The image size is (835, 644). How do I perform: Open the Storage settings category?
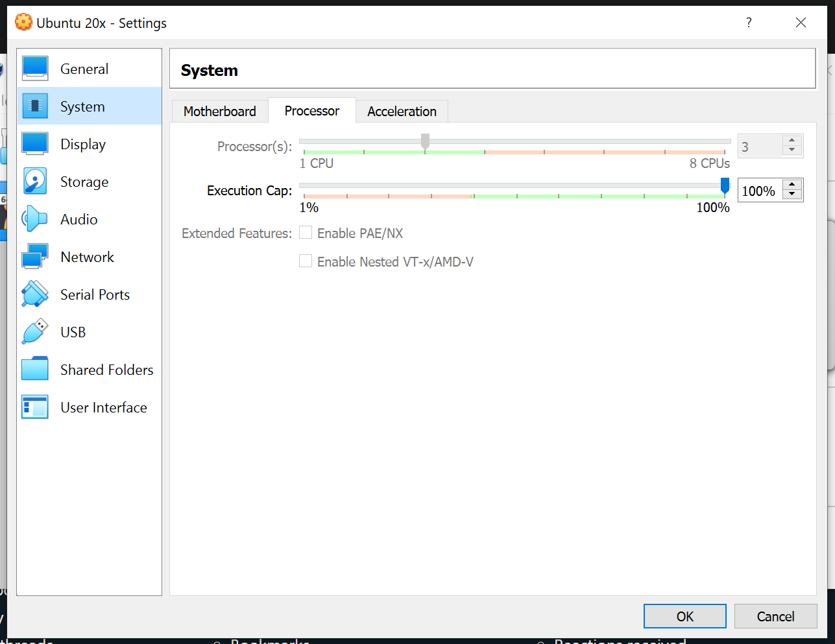click(90, 181)
